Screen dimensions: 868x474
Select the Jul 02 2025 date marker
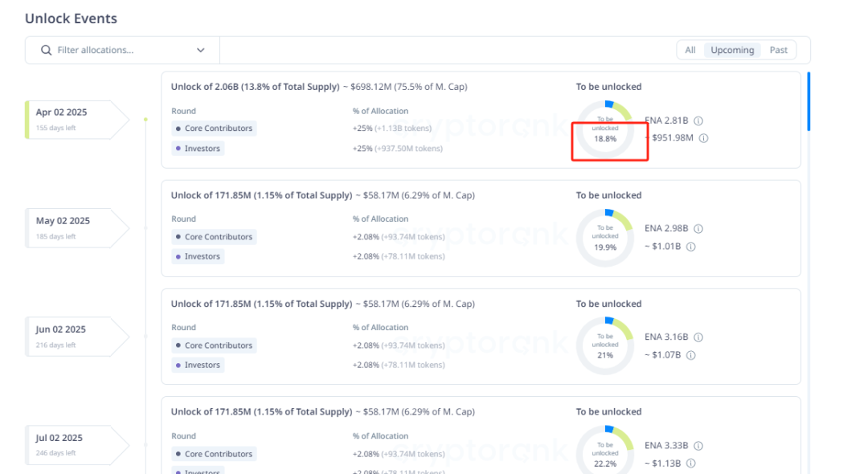click(76, 445)
